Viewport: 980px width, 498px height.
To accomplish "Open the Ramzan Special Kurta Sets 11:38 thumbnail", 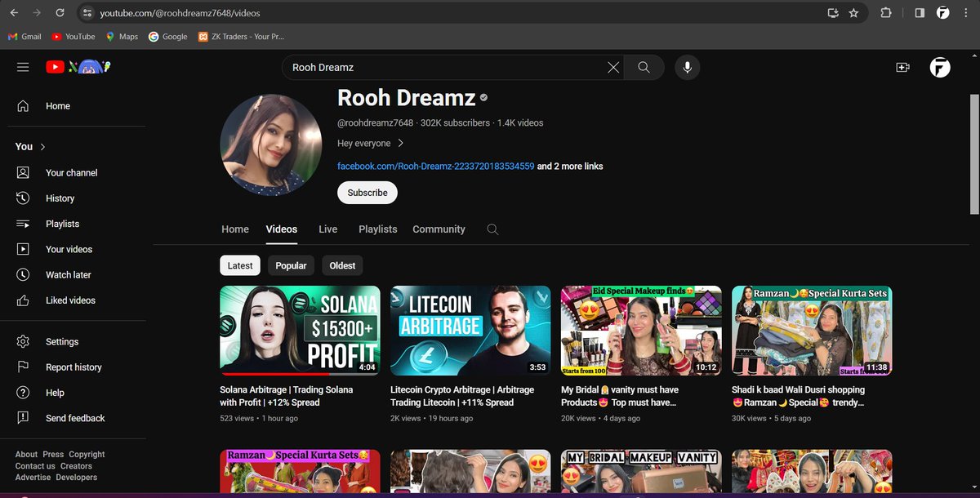I will click(812, 331).
